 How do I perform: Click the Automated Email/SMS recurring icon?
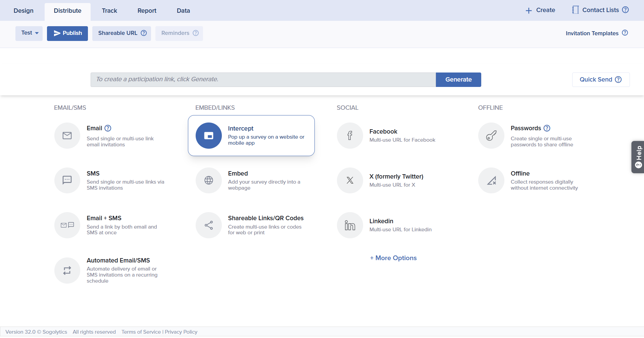coord(67,271)
